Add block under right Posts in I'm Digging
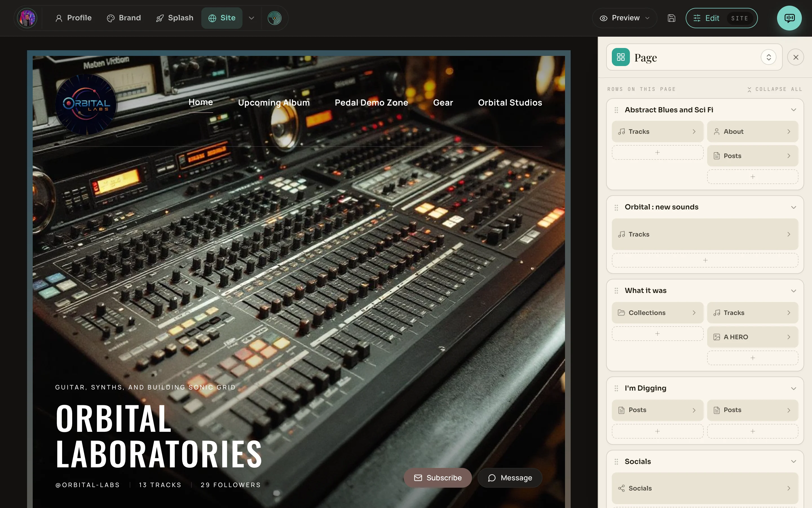The height and width of the screenshot is (508, 812). pyautogui.click(x=753, y=431)
